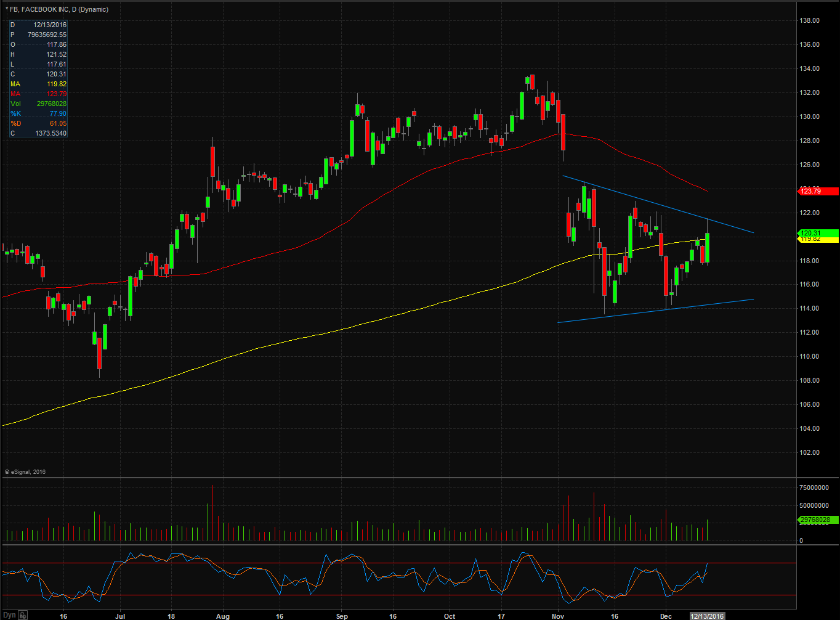Click the lower blue ascending trendline
Viewport: 840px width, 620px height.
point(656,311)
